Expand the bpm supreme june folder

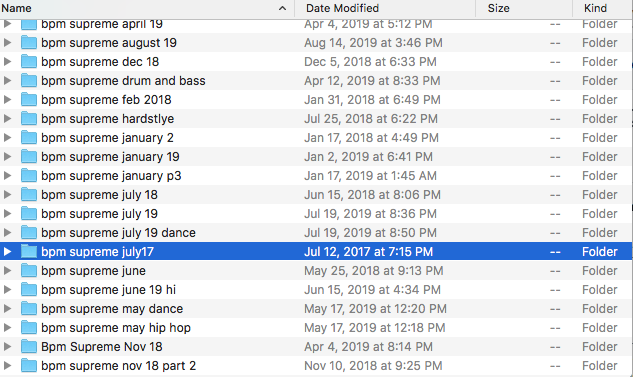7,270
